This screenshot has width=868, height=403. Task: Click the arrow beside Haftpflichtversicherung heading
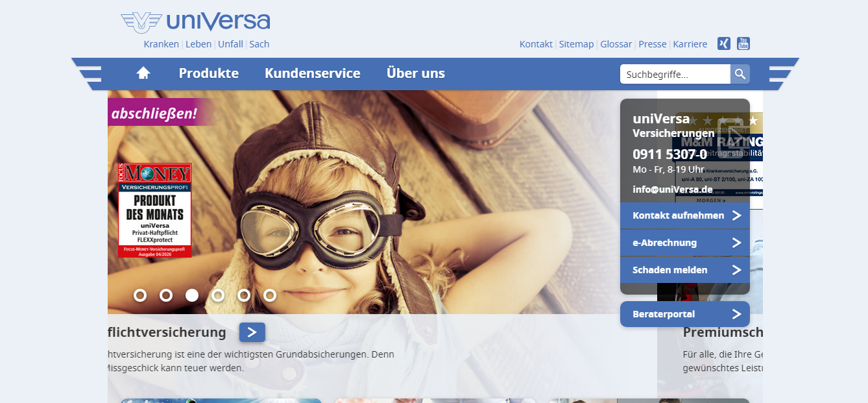(x=252, y=332)
